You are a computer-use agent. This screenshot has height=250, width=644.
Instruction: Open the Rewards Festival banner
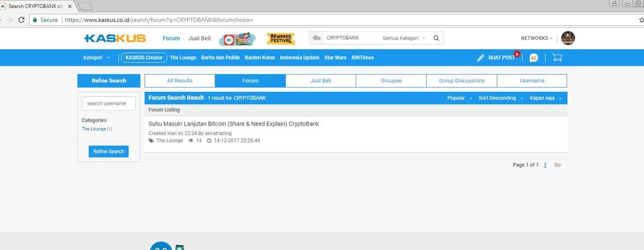[281, 39]
